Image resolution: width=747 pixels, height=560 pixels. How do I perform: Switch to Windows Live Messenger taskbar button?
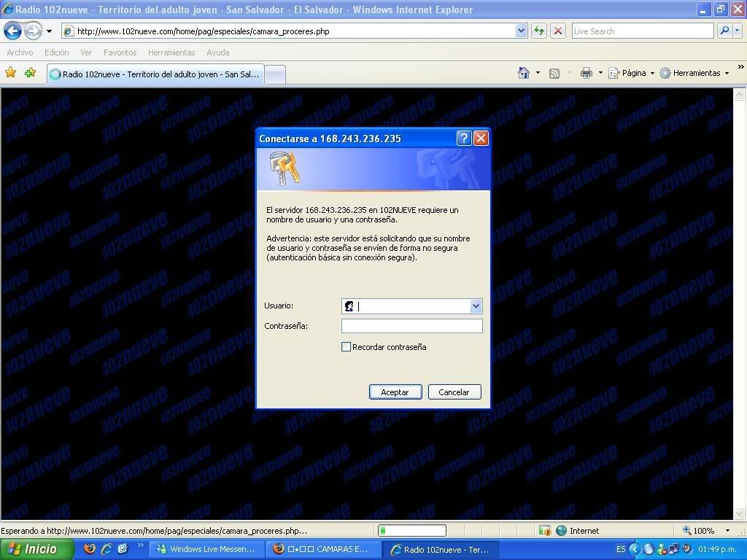(207, 549)
